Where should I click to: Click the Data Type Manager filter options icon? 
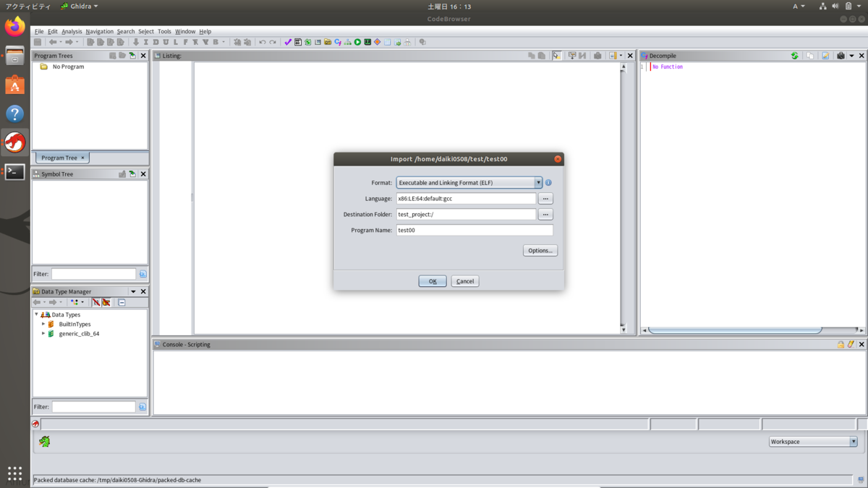pos(142,407)
